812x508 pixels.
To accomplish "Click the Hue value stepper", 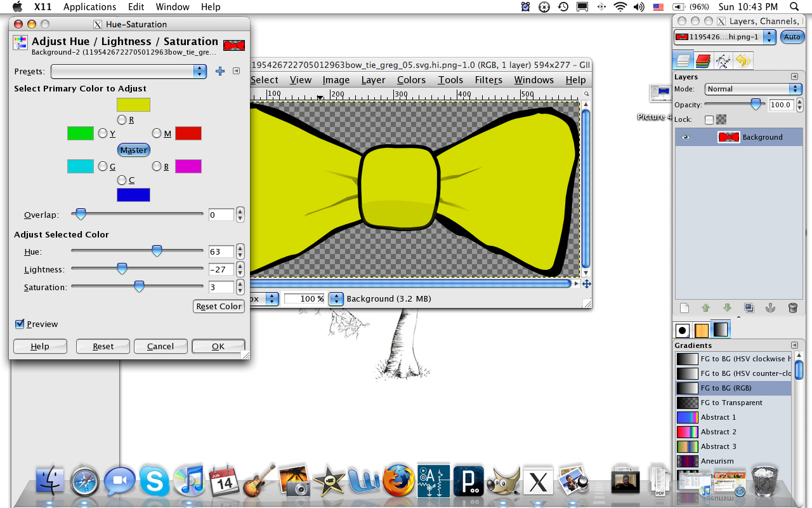I will [x=240, y=251].
